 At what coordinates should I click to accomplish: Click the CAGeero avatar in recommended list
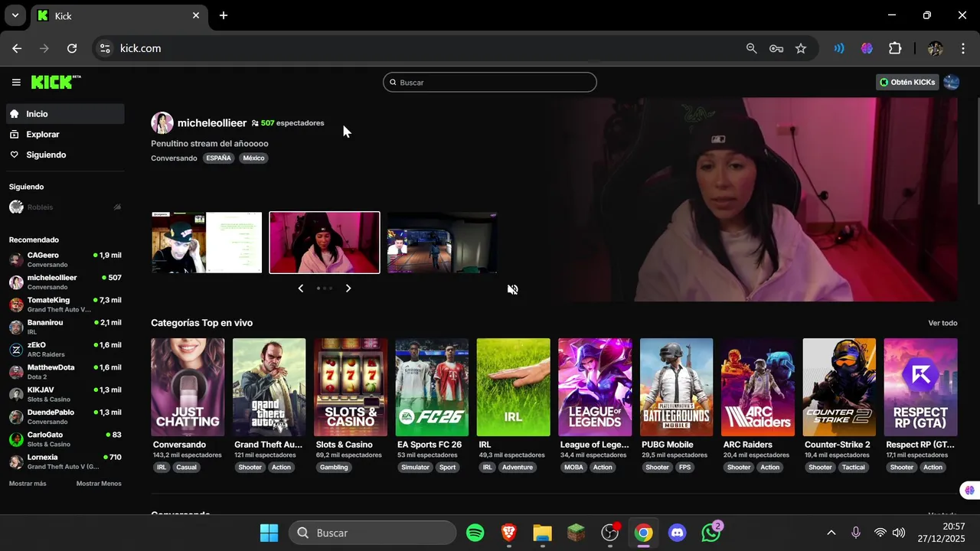point(16,259)
